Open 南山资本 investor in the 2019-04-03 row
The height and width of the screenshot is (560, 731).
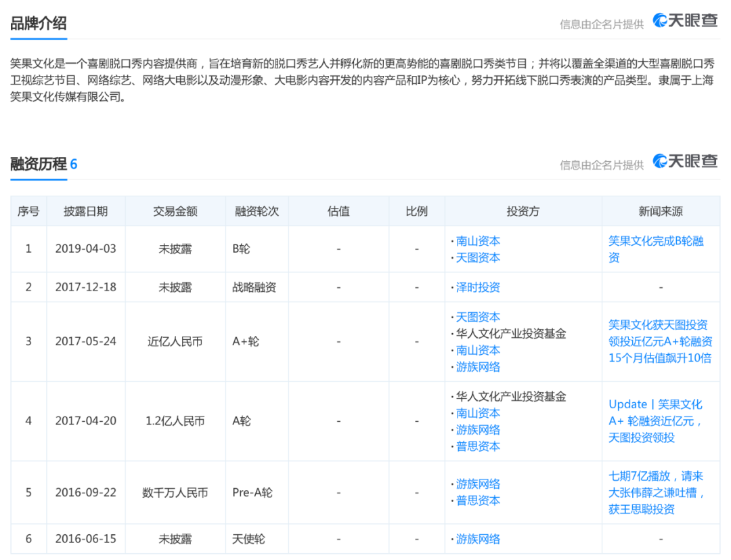478,241
